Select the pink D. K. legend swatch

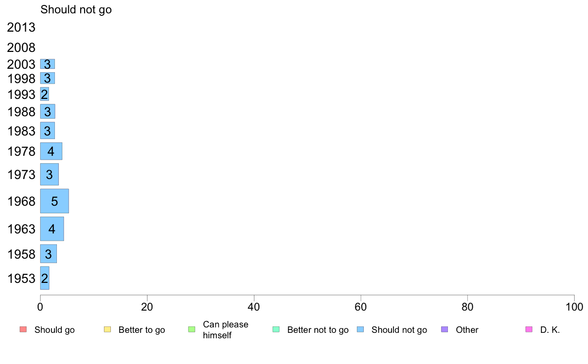tap(529, 329)
